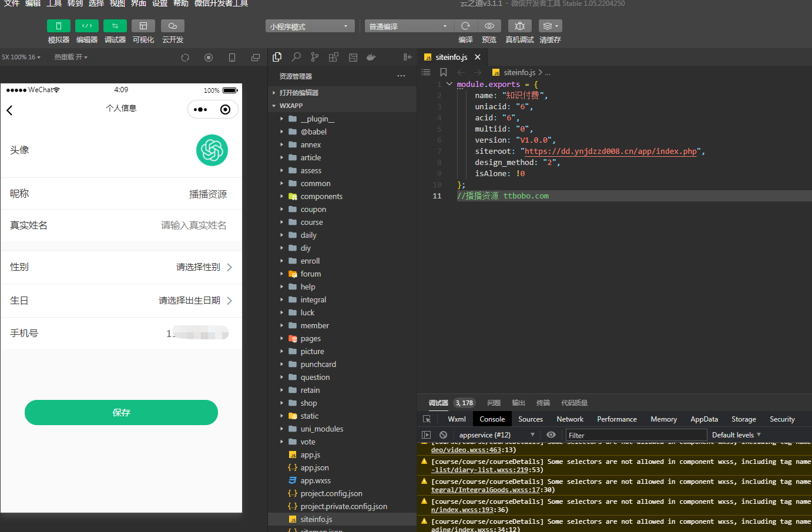Expand the uni_modules folder
Screen dimensions: 812x532
[342, 429]
